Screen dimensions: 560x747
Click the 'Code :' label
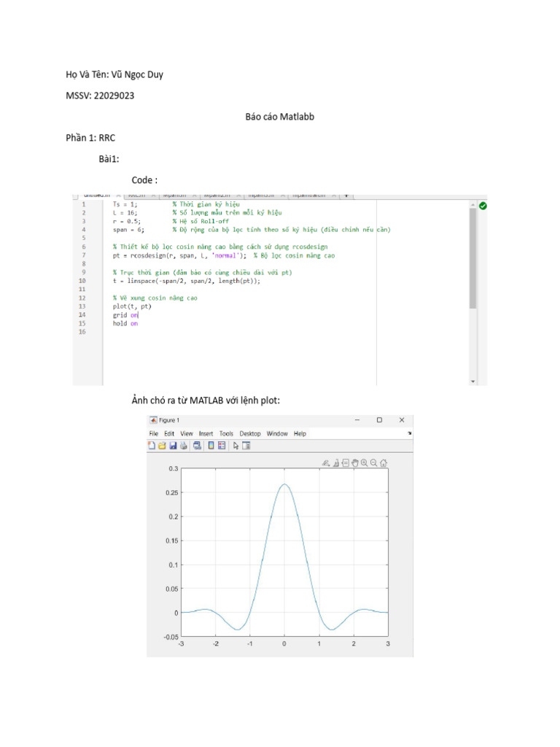coord(144,180)
